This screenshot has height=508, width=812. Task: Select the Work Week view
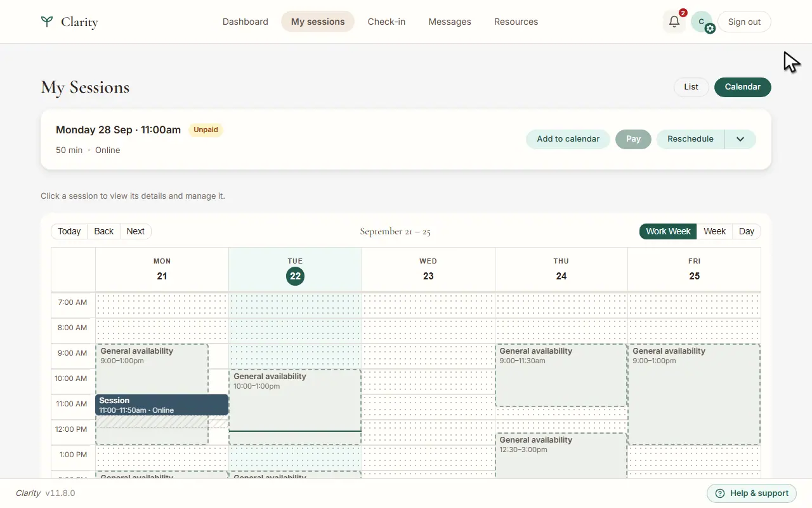coord(668,231)
